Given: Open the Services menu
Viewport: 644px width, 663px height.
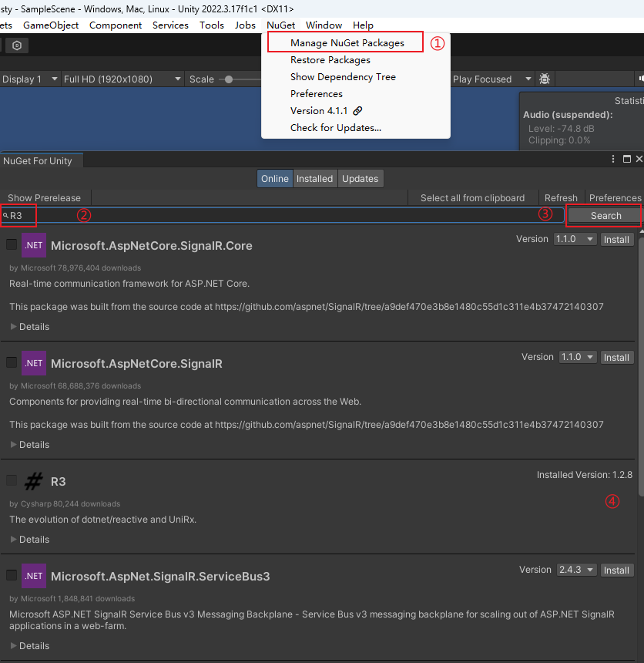Looking at the screenshot, I should tap(170, 25).
